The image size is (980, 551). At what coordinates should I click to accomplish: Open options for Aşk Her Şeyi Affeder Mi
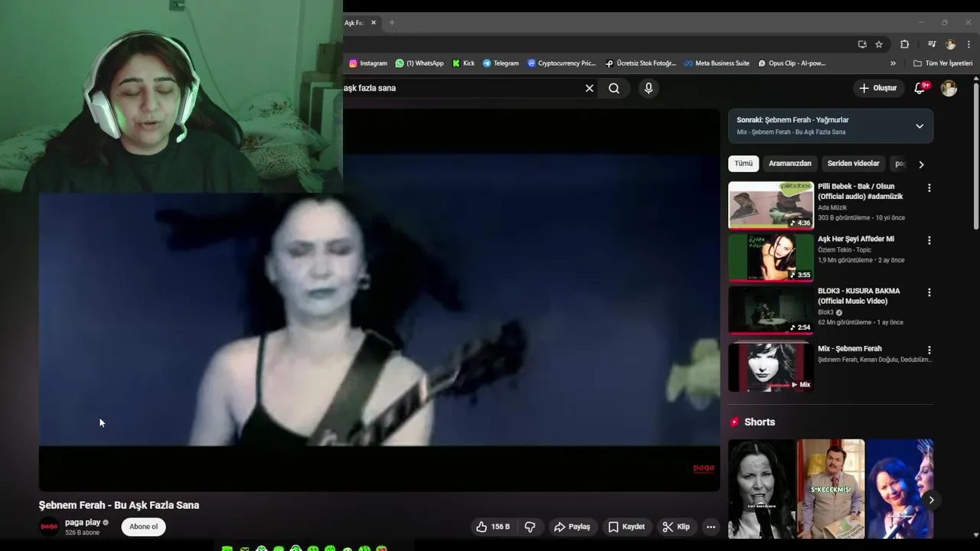929,240
